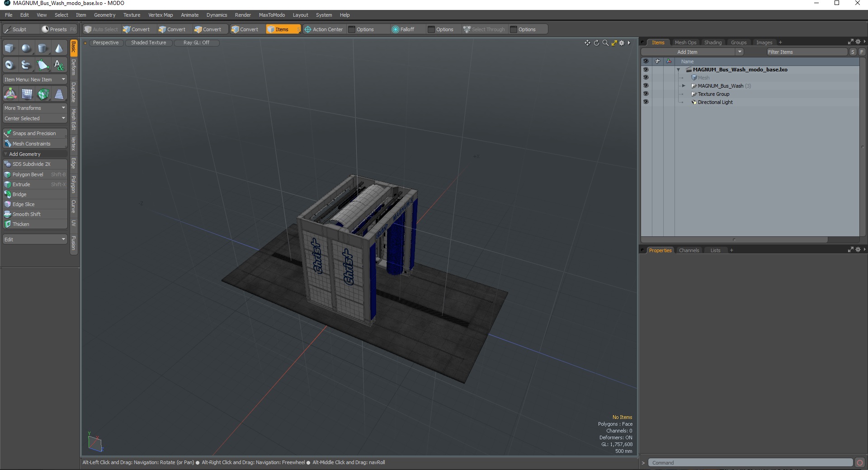The height and width of the screenshot is (470, 868).
Task: Click the SDS Subdivide 2X button
Action: [x=35, y=164]
